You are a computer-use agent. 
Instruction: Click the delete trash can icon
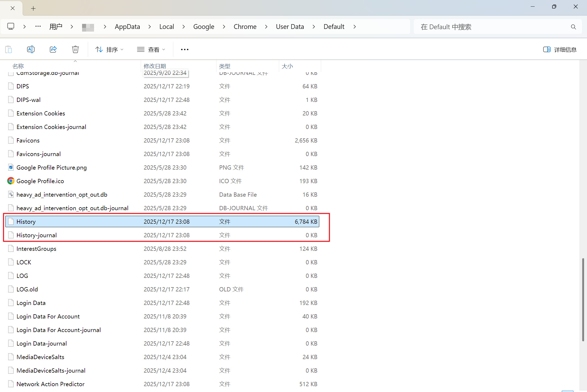pyautogui.click(x=75, y=49)
